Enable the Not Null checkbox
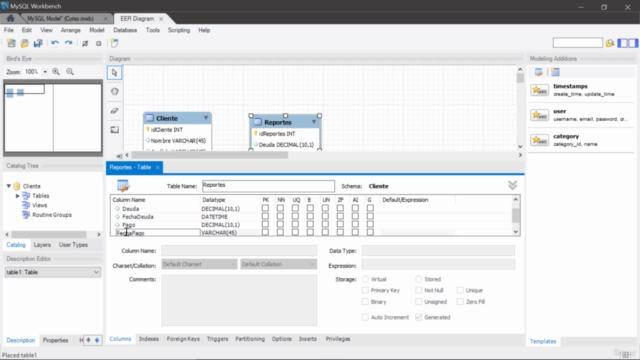Viewport: 640px width, 360px height. pyautogui.click(x=418, y=290)
